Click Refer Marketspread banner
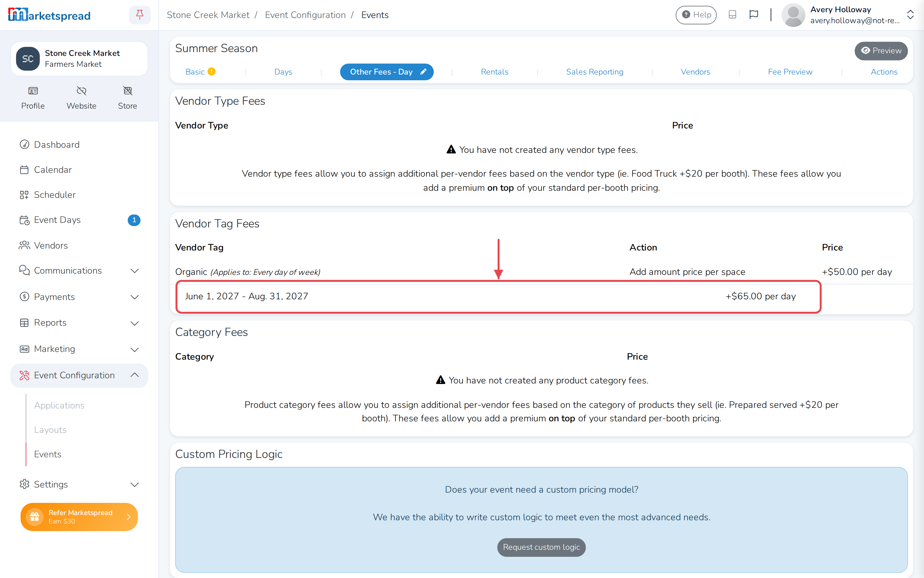This screenshot has width=924, height=578. (79, 517)
